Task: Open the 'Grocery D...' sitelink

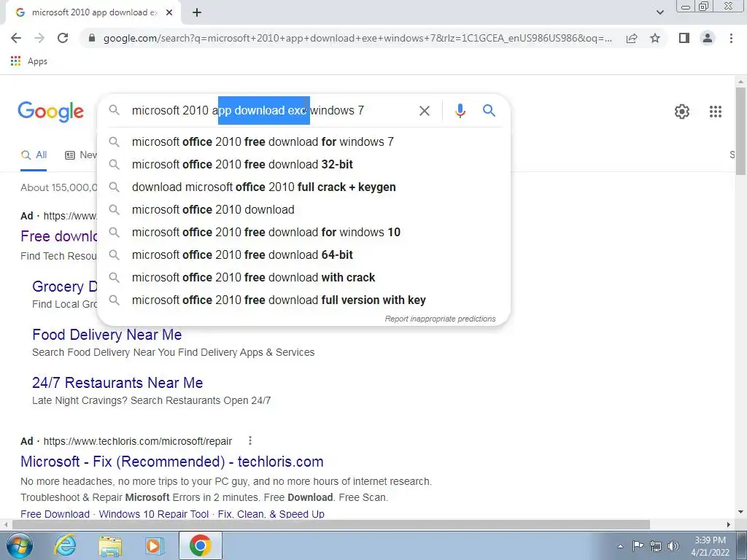Action: (x=65, y=287)
